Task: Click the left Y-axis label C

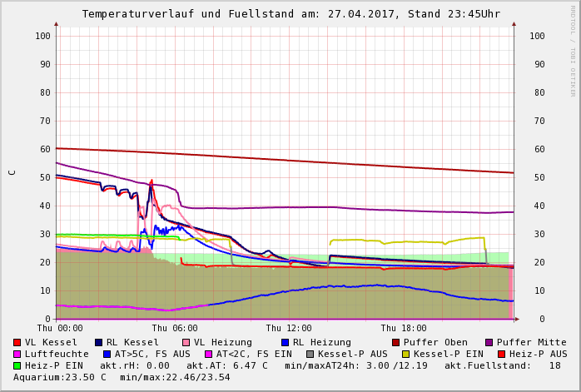Action: (x=12, y=172)
